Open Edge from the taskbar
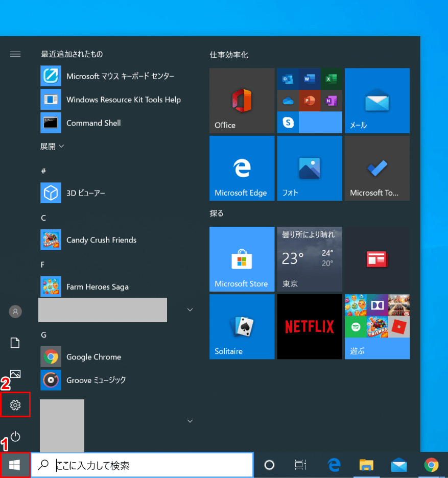This screenshot has width=448, height=478. pyautogui.click(x=334, y=465)
